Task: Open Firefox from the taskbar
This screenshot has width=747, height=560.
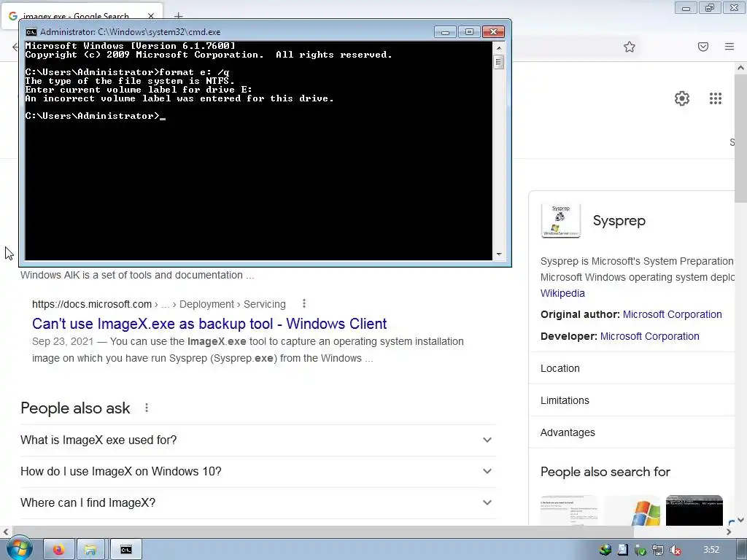Action: [x=58, y=550]
